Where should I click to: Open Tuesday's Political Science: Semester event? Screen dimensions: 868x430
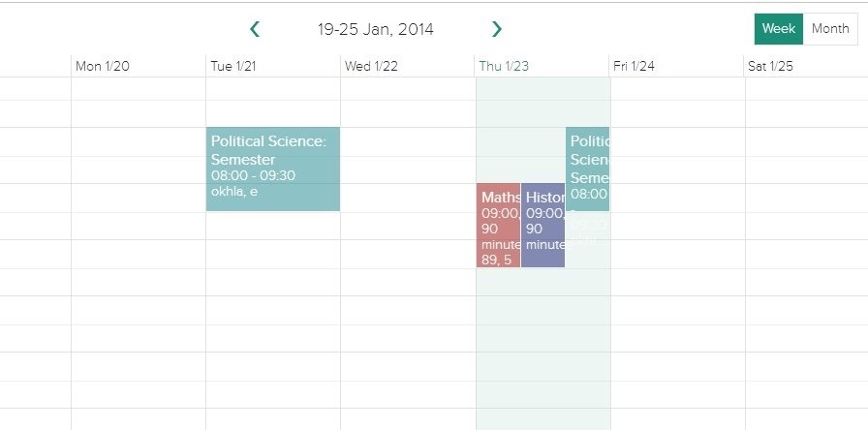coord(272,169)
